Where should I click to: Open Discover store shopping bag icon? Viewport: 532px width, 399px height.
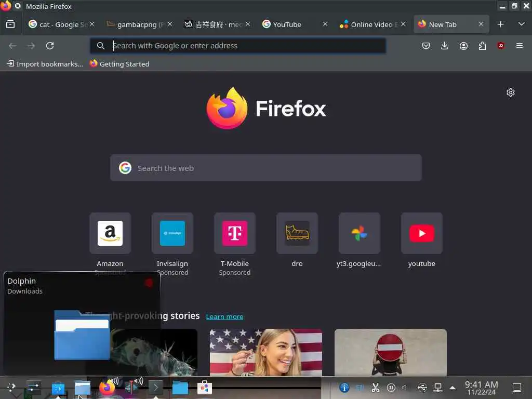[58, 388]
